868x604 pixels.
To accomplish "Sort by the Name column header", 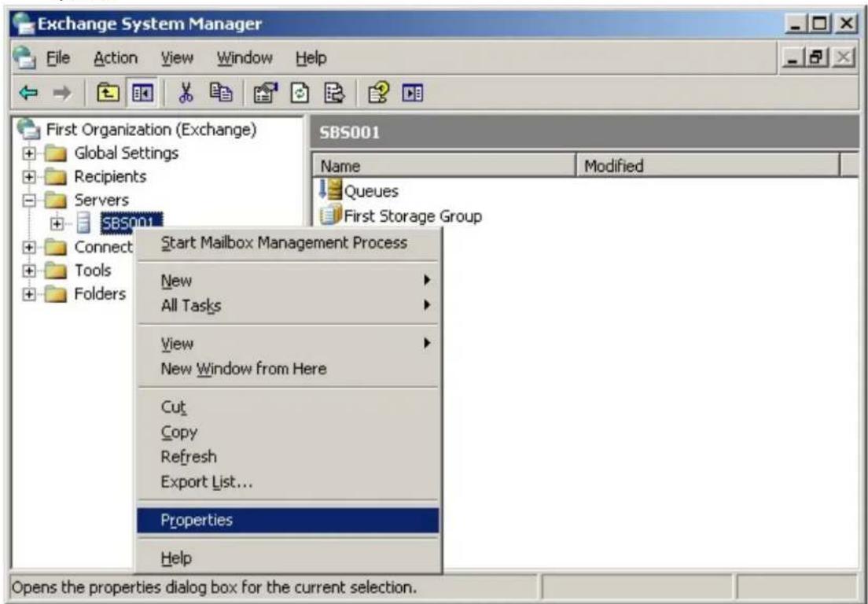I will [444, 165].
